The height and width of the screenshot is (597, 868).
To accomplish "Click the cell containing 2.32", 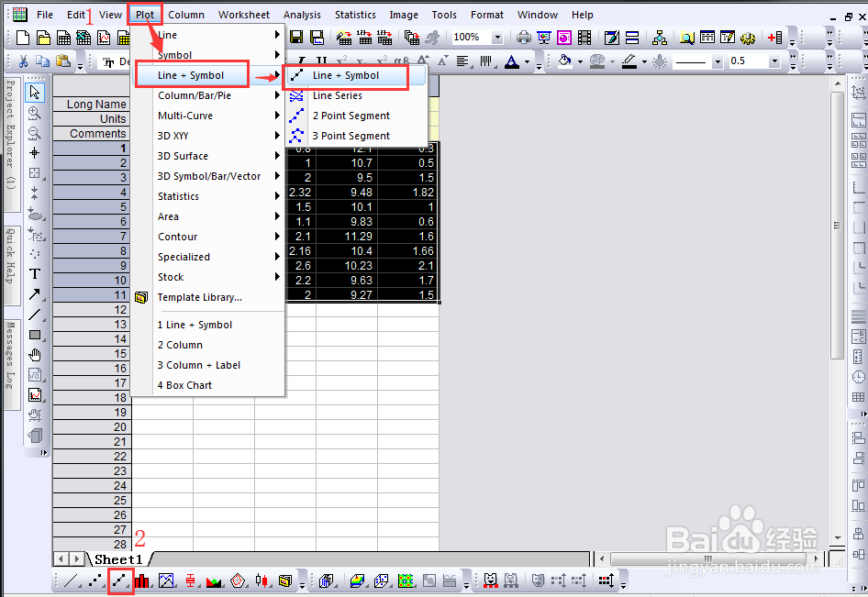I will click(301, 193).
